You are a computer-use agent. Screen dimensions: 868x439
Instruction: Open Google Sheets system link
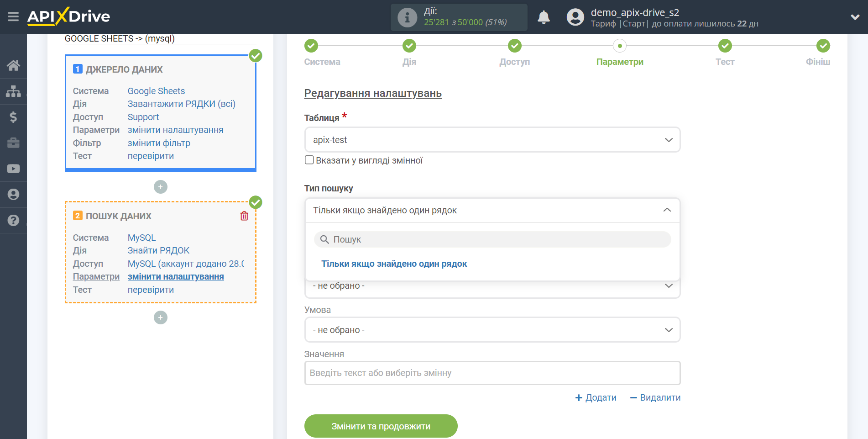click(x=156, y=91)
